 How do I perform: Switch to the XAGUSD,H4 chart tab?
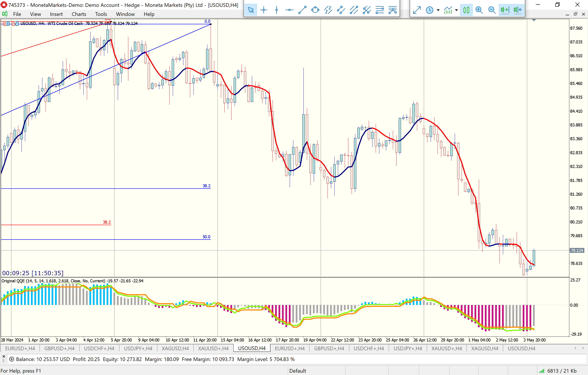click(x=175, y=348)
